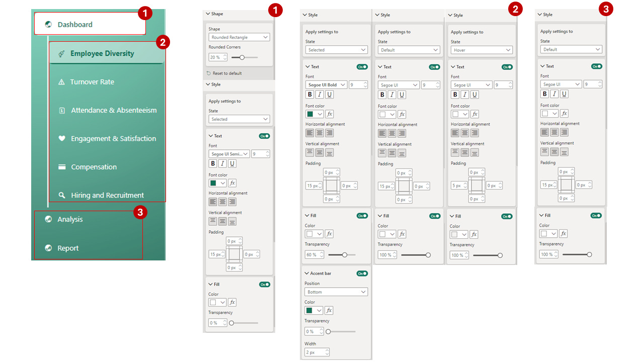
Task: Click the Rounded Corners slider
Action: click(x=245, y=57)
